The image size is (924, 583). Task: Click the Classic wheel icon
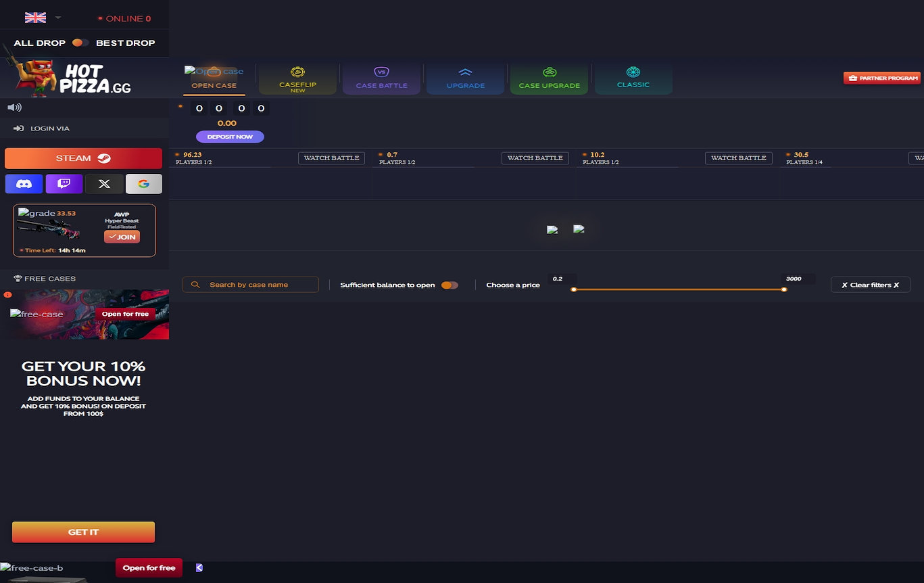pyautogui.click(x=633, y=72)
